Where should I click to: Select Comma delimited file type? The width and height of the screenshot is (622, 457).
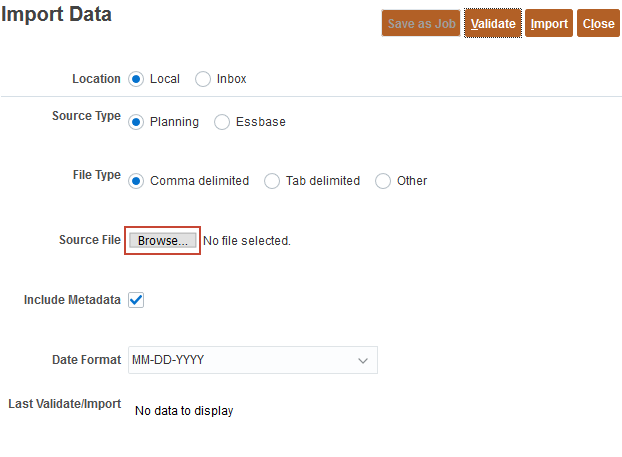pos(137,181)
